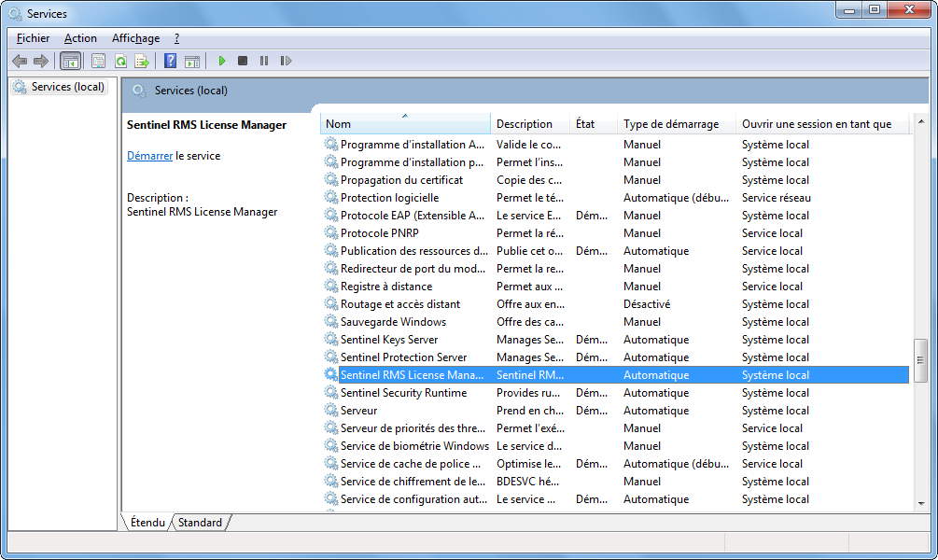938x560 pixels.
Task: Toggle the console tree show/hide icon
Action: coord(71,61)
